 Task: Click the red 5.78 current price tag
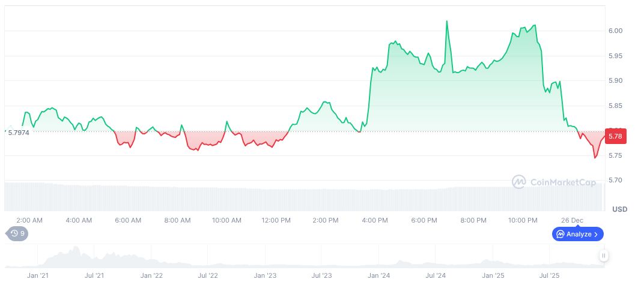[x=615, y=136]
